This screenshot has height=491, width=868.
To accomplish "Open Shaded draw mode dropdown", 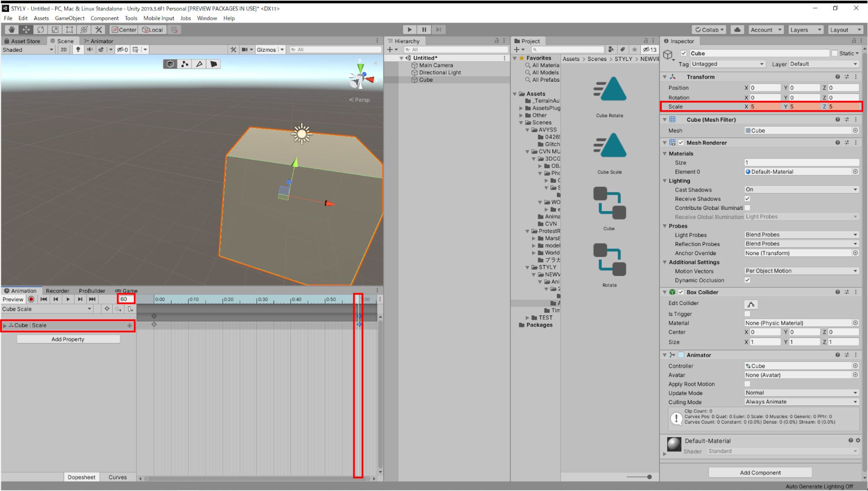I will [x=28, y=50].
